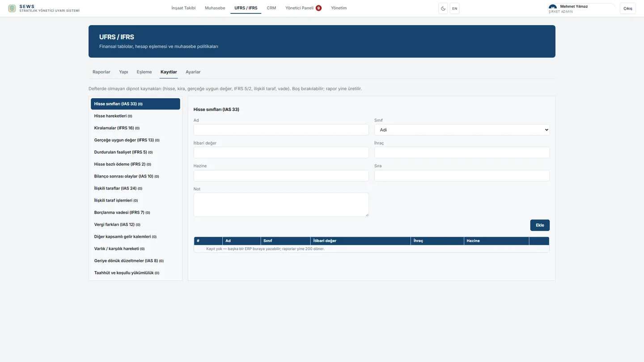644x362 pixels.
Task: Open İnşaat Takibi menu
Action: (x=183, y=8)
